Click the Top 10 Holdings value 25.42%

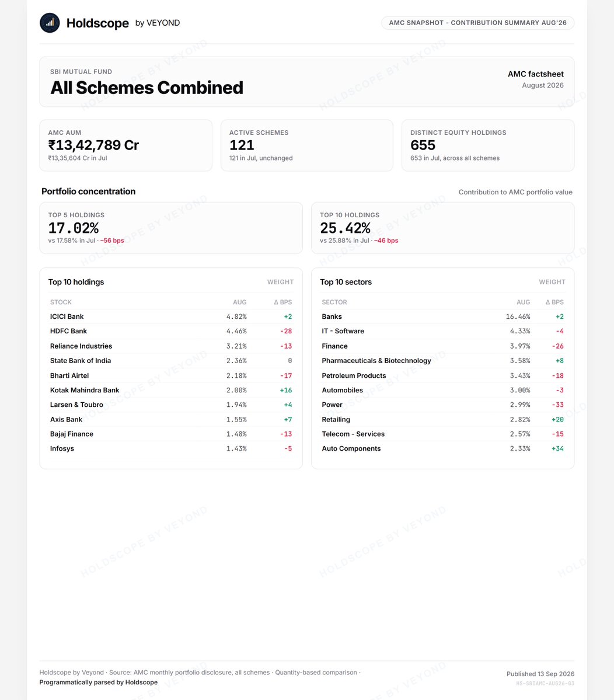click(345, 228)
